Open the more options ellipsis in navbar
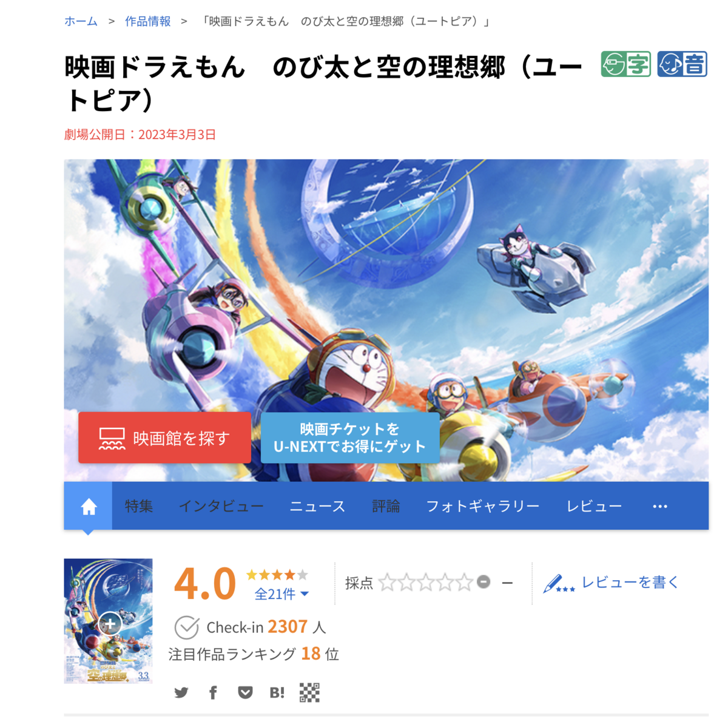Image resolution: width=728 pixels, height=727 pixels. tap(660, 506)
